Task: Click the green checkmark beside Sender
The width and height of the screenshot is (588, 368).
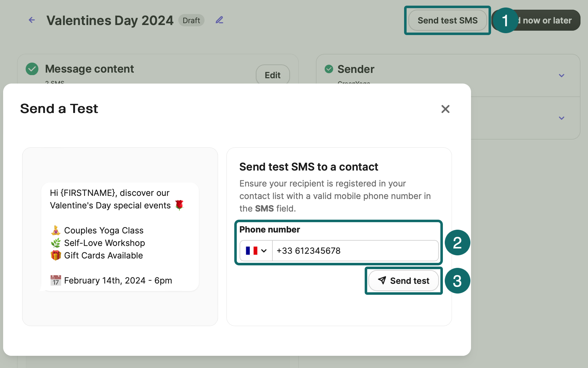Action: point(329,69)
